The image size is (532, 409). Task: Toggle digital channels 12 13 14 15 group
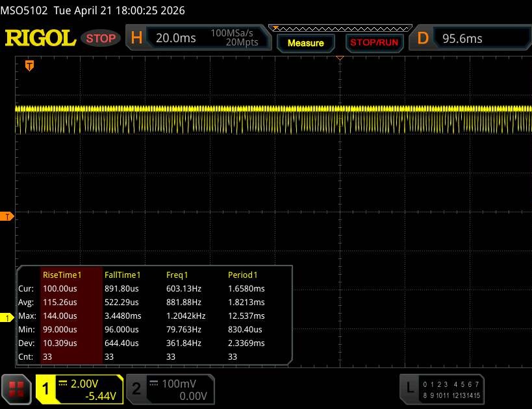466,395
